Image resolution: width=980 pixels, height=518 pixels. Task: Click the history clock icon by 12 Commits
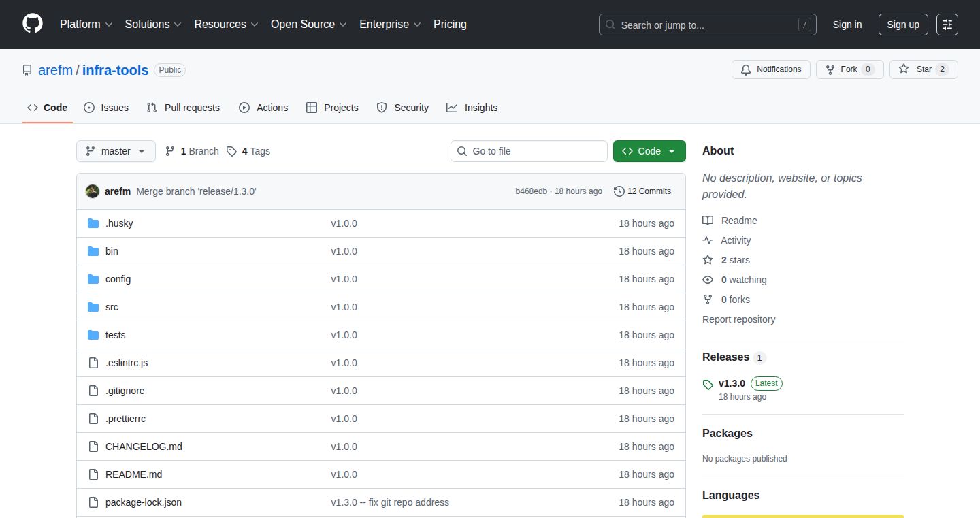click(619, 191)
